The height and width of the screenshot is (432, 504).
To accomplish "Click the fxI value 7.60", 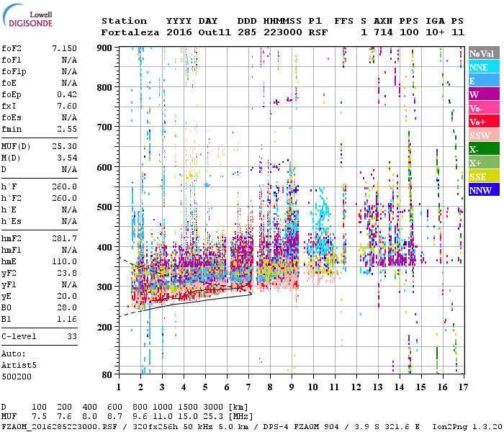I will tap(67, 106).
